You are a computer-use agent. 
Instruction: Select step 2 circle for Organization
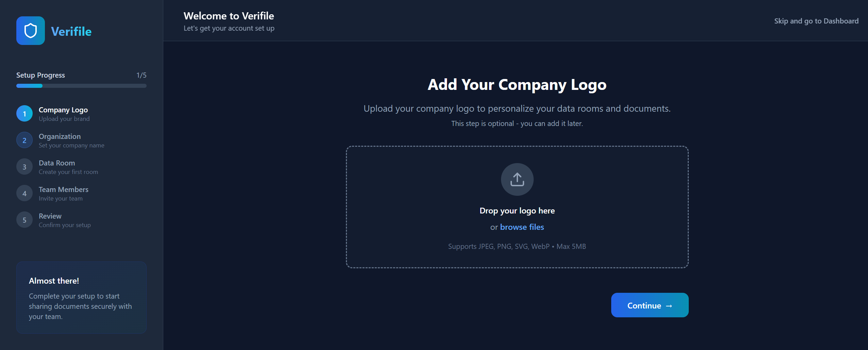[x=24, y=140]
